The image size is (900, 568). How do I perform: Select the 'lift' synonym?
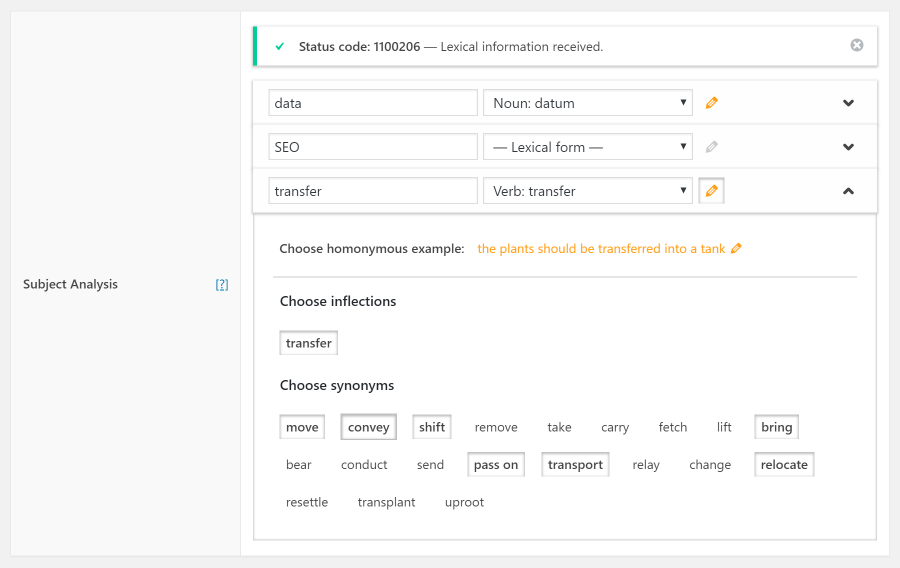[x=724, y=427]
